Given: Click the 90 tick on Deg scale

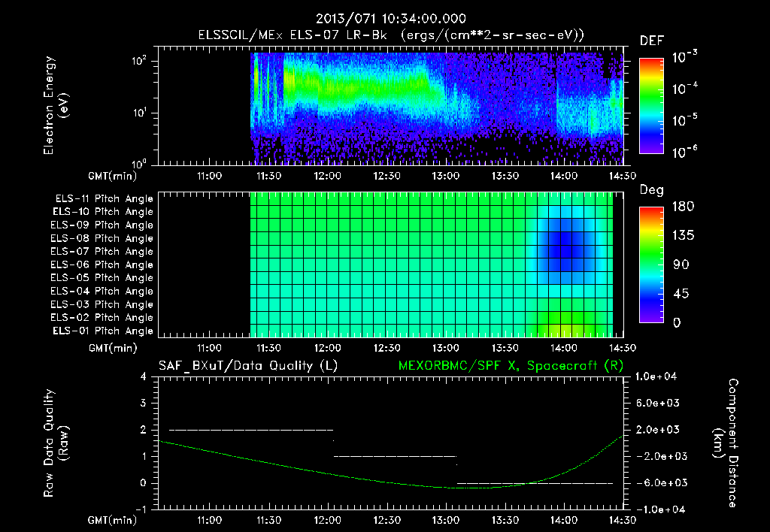Looking at the screenshot, I should [x=681, y=264].
